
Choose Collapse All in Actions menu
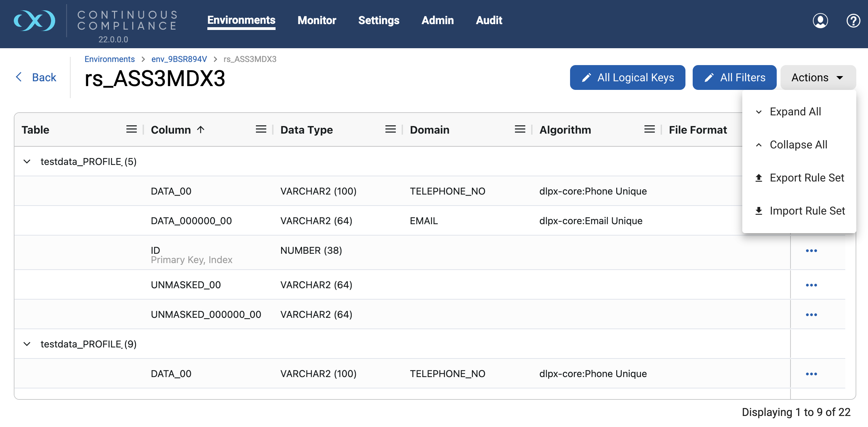click(x=798, y=145)
